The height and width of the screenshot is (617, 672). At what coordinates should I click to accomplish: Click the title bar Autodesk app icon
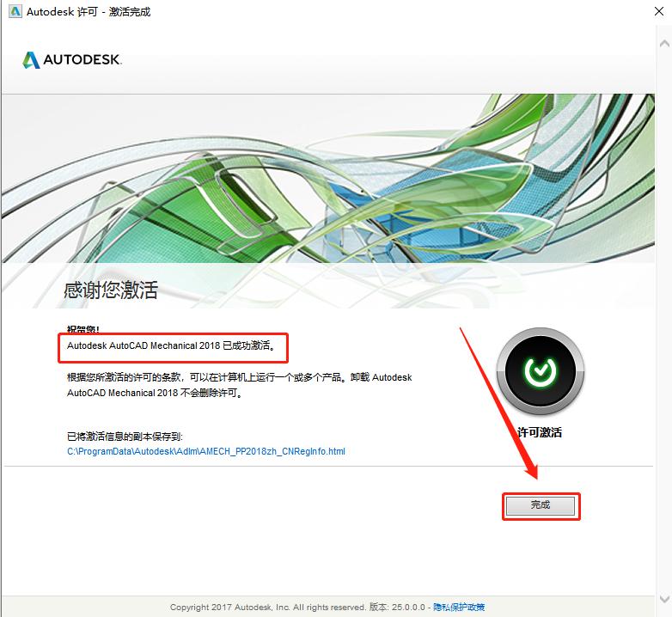tap(15, 11)
